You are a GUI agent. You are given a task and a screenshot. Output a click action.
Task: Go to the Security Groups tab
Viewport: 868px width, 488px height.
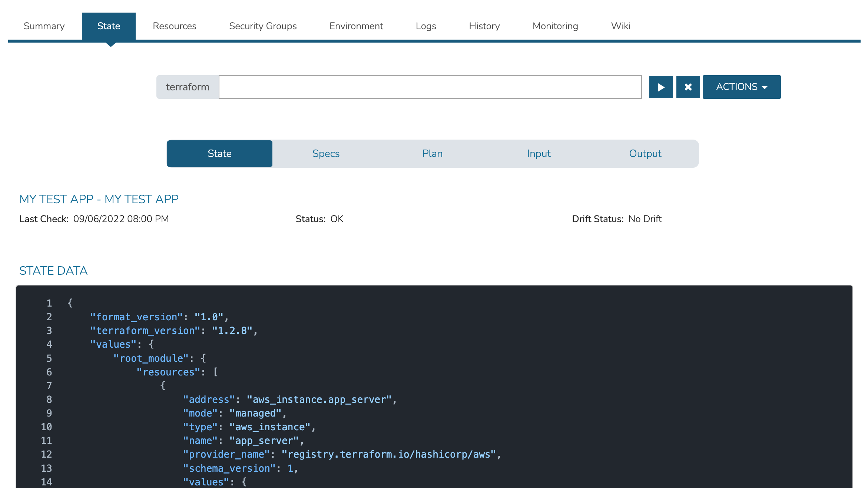point(263,26)
